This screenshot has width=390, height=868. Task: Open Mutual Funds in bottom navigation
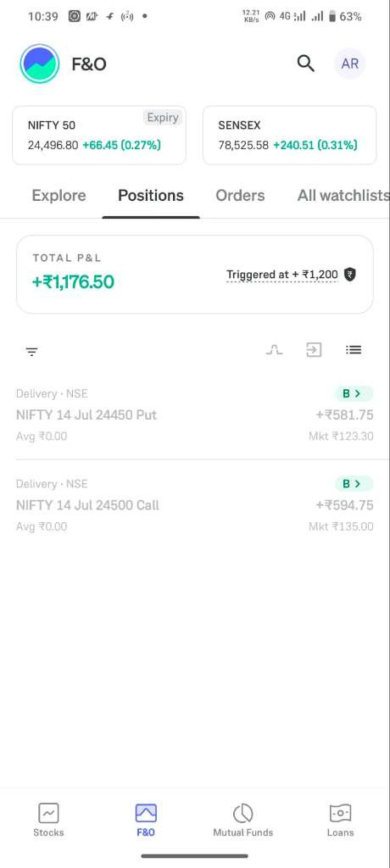point(243,820)
